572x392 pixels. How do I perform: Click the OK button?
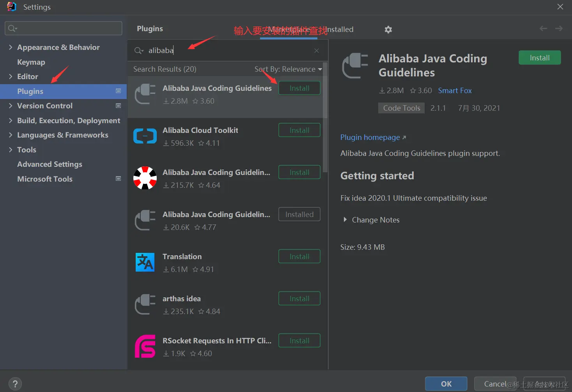tap(446, 384)
